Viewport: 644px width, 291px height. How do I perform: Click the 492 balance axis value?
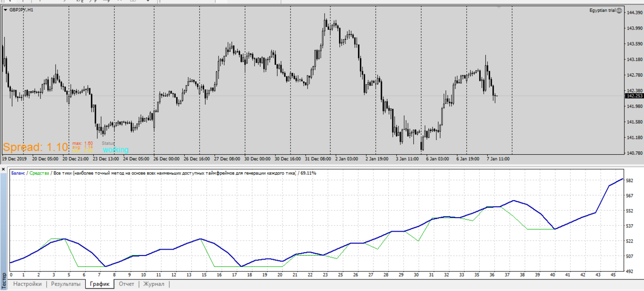coord(630,272)
